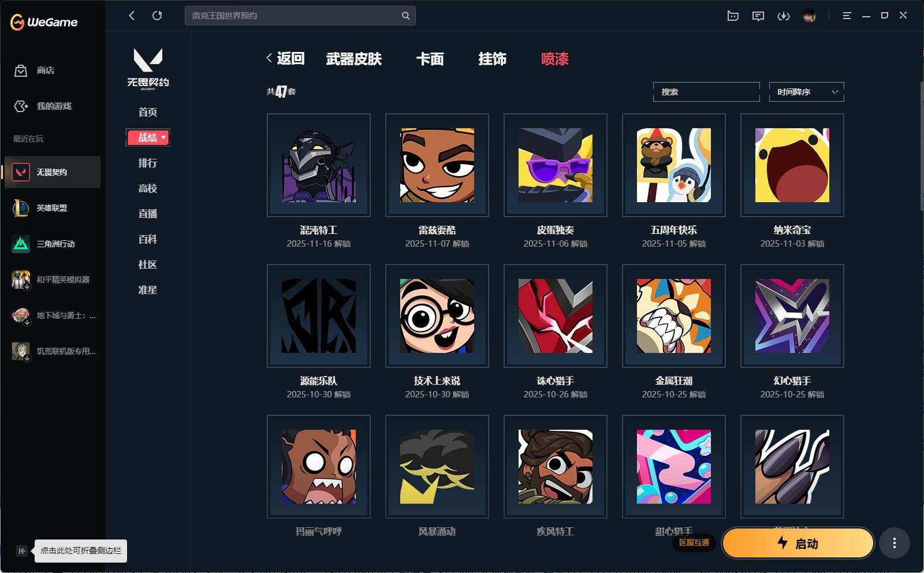Click the spray 搜索 input field
Screen dimensions: 924x573
click(x=706, y=92)
